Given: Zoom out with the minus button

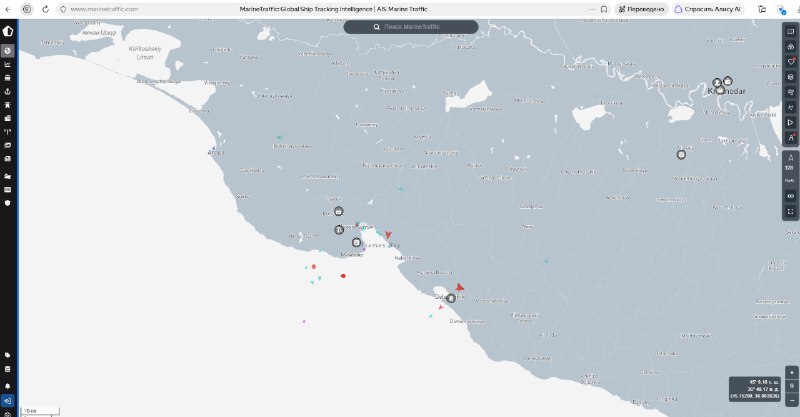Looking at the screenshot, I should (x=791, y=400).
